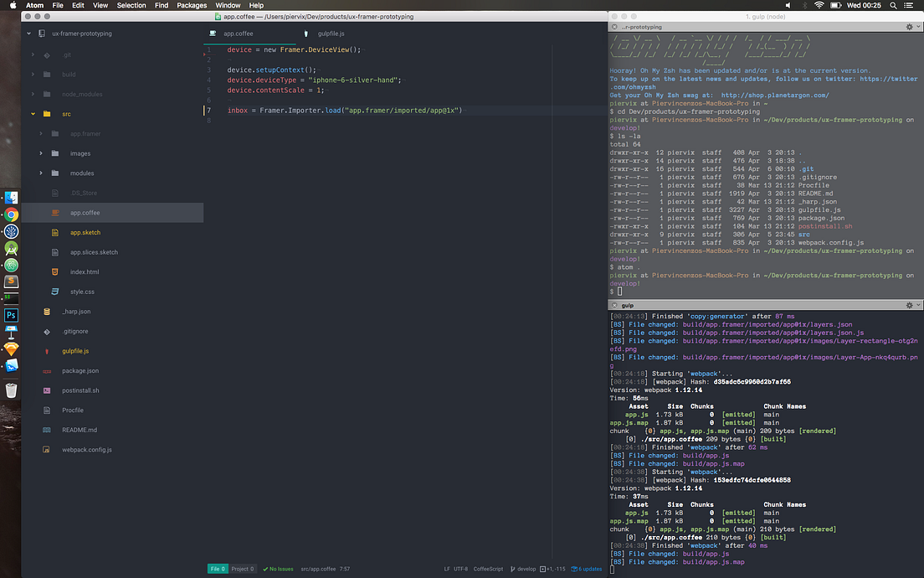Open the CoffeeScript grammar selector
This screenshot has height=578, width=924.
(488, 569)
